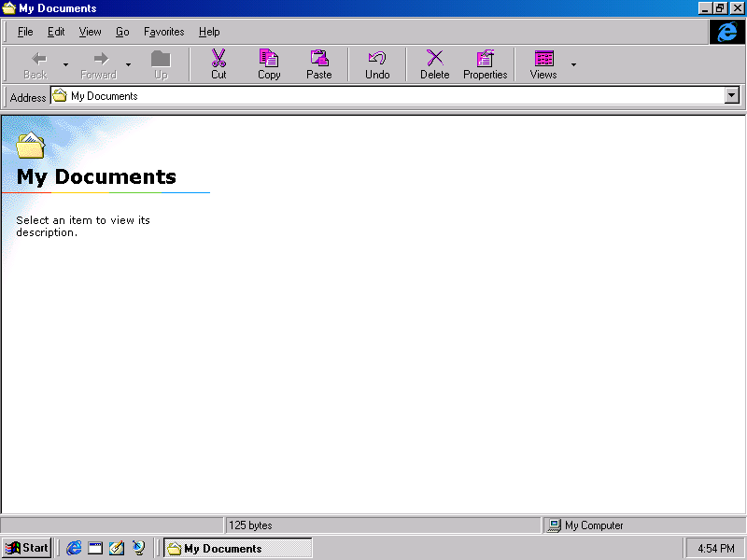Restore down the My Documents window
The width and height of the screenshot is (747, 560).
(720, 8)
